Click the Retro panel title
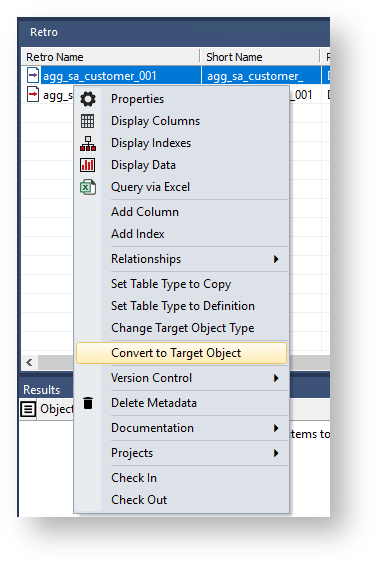 [x=44, y=32]
